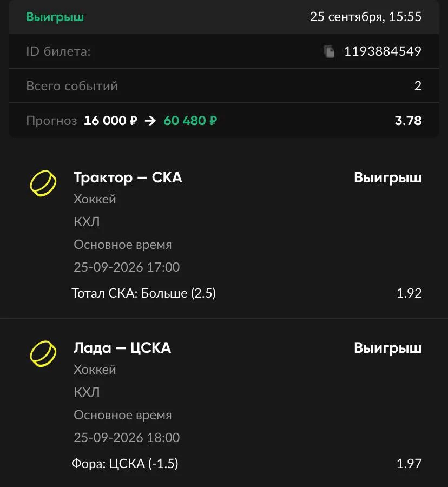Click the 16 000 ₽ stake amount
The width and height of the screenshot is (448, 487).
tap(110, 121)
